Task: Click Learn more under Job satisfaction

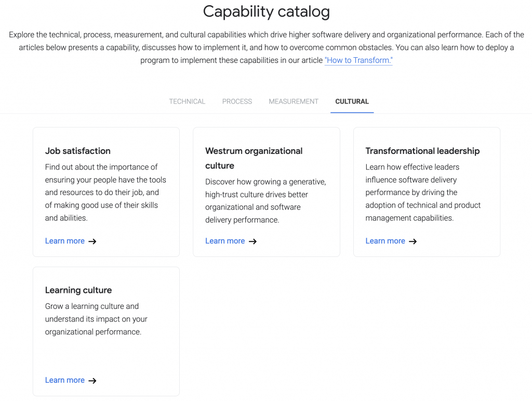Action: pyautogui.click(x=65, y=241)
